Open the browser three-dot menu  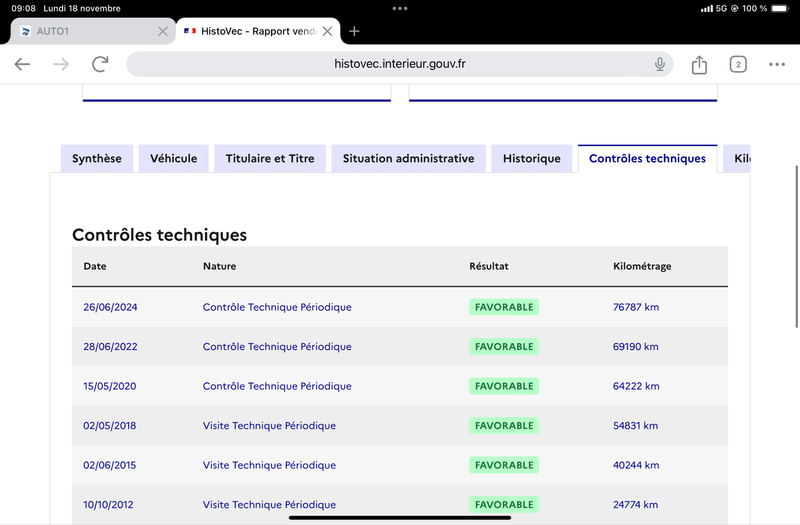(x=777, y=64)
